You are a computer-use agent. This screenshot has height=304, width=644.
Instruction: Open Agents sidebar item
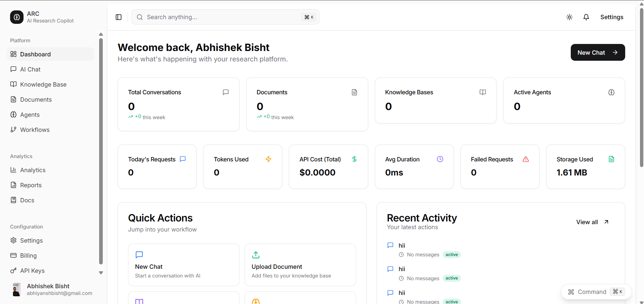[50, 114]
